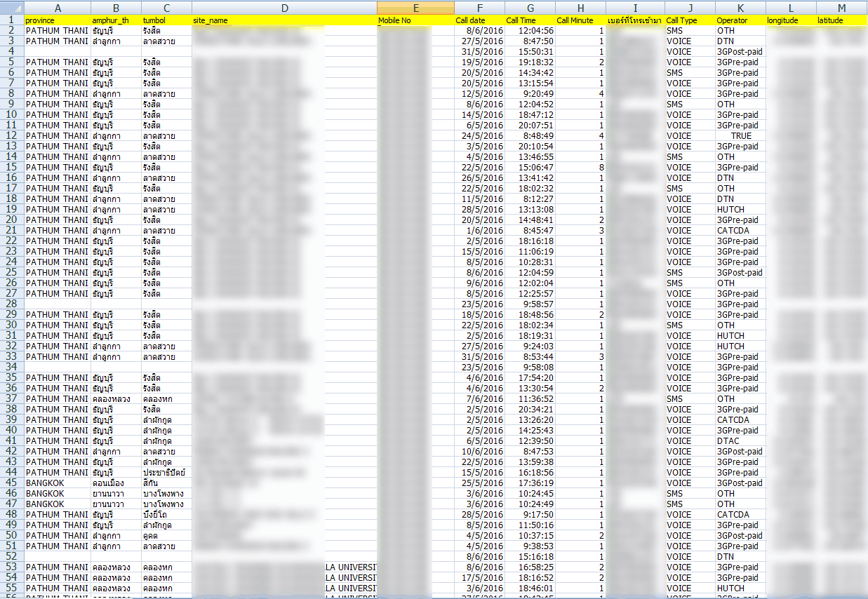Click the Call date cell 1/6/2016

click(479, 231)
